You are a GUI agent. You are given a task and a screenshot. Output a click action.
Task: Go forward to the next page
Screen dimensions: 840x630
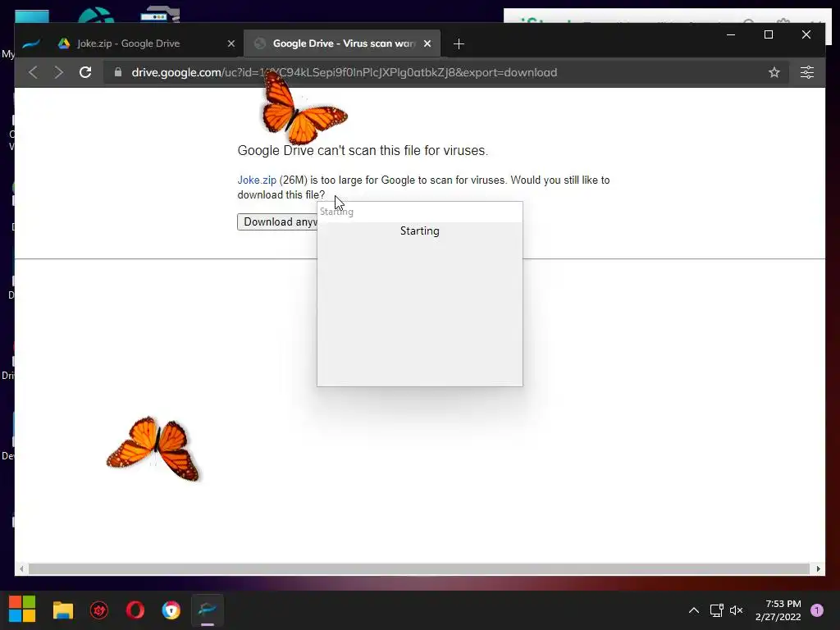tap(58, 72)
